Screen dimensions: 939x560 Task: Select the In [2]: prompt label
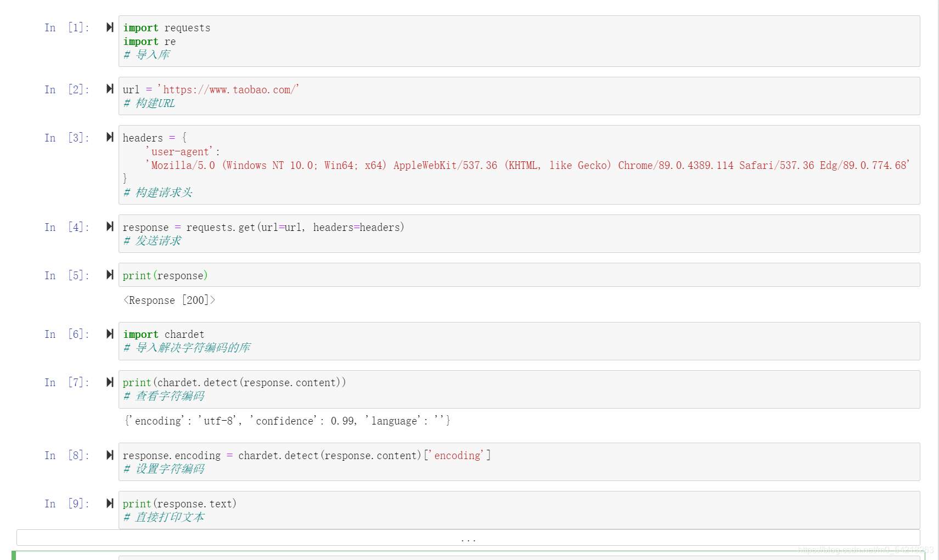[x=67, y=89]
